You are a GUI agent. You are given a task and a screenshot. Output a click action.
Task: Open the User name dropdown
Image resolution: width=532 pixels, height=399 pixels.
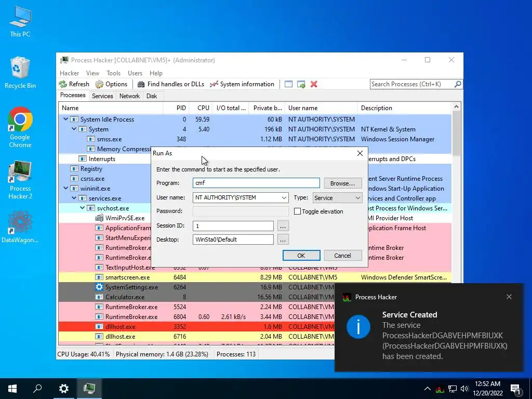[x=284, y=197]
